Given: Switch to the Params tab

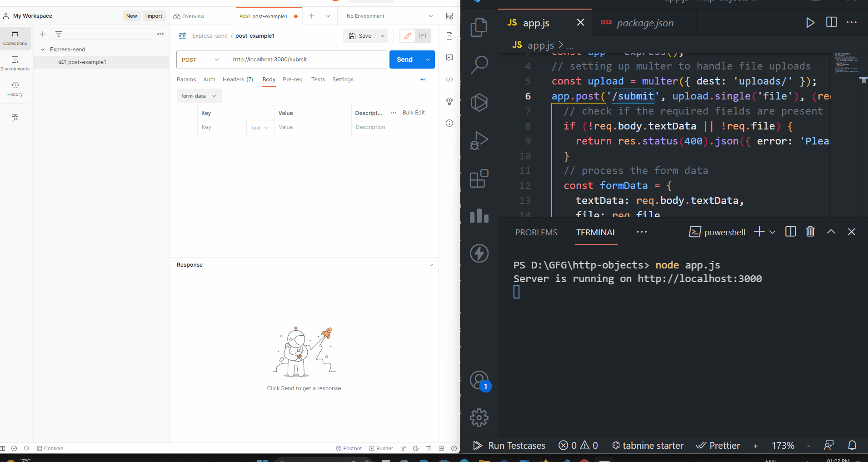Looking at the screenshot, I should pyautogui.click(x=186, y=79).
